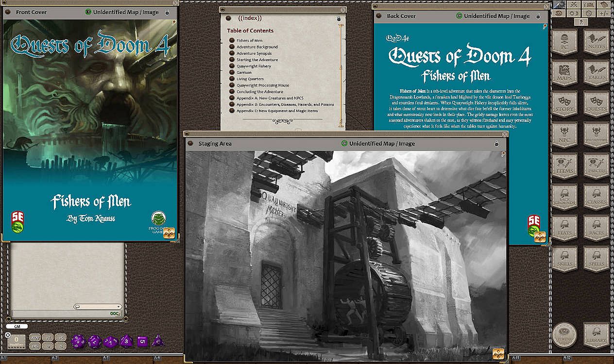Viewport: 614px width, 364px height.
Task: Click the Staging Area share icon
Action: coord(498,354)
